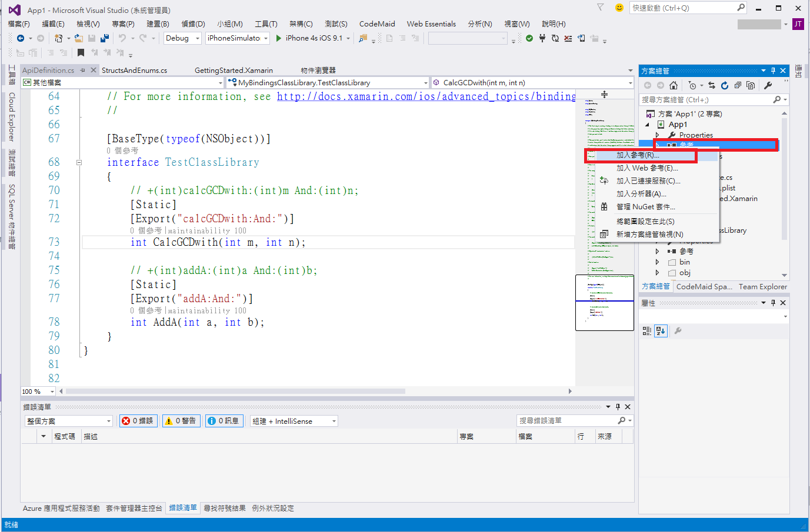Click the plug connect toolbar icon
This screenshot has height=532, width=810.
click(542, 38)
